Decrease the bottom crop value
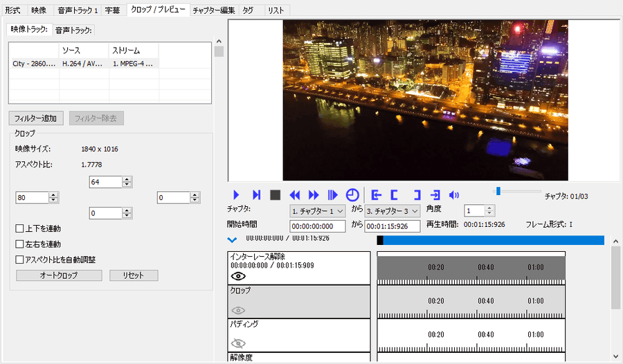The height and width of the screenshot is (364, 623). tap(127, 216)
